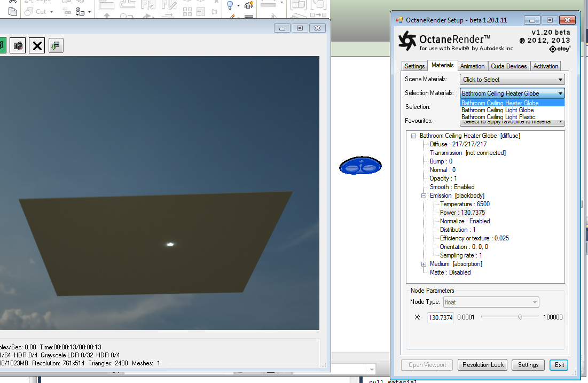Viewport: 588px width, 383px height.
Task: Select the Normalize : Enabled row
Action: (465, 221)
